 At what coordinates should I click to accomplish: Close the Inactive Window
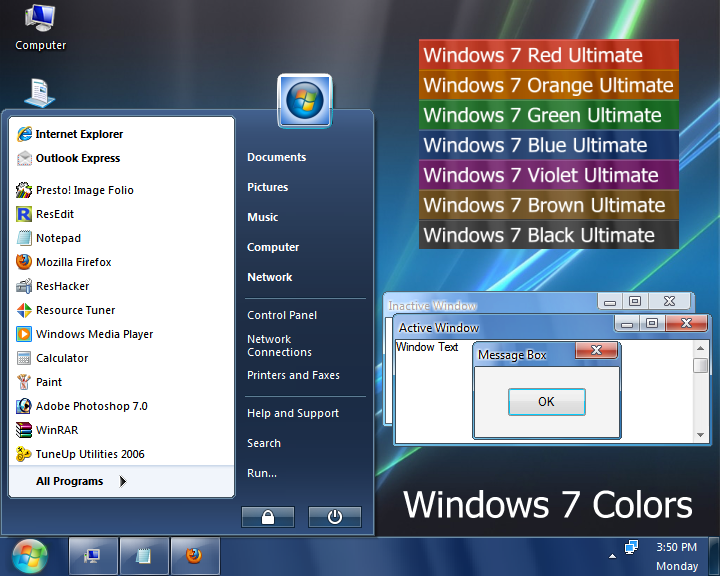click(669, 301)
